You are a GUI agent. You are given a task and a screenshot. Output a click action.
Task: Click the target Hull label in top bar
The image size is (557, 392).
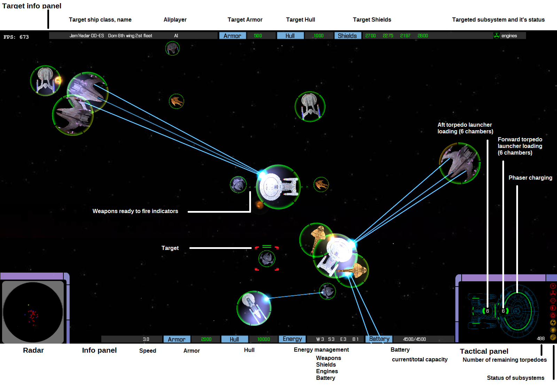click(x=290, y=36)
